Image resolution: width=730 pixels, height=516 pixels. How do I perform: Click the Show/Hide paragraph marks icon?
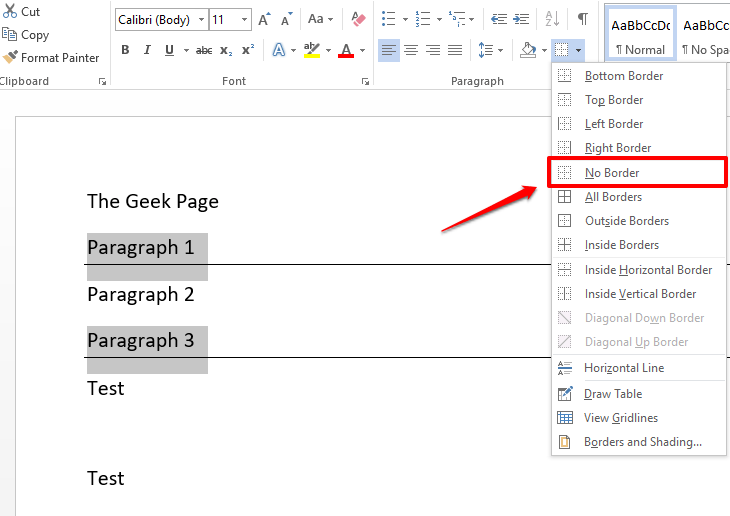pyautogui.click(x=582, y=19)
